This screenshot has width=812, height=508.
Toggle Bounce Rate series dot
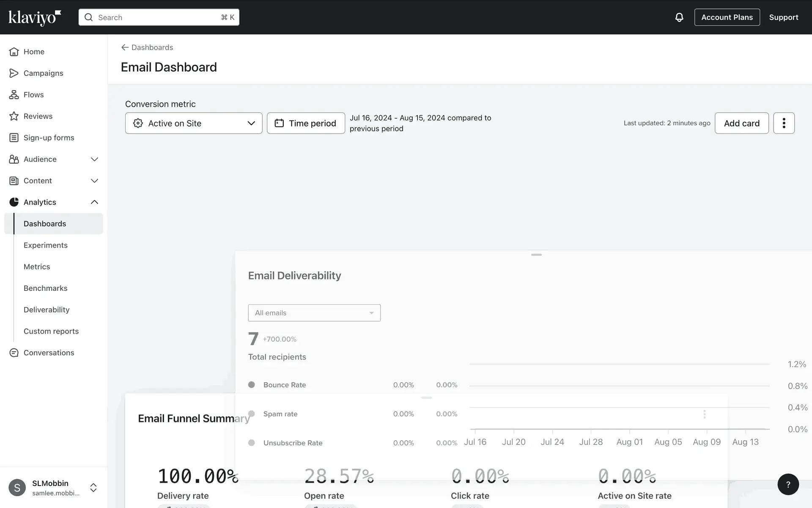coord(252,385)
